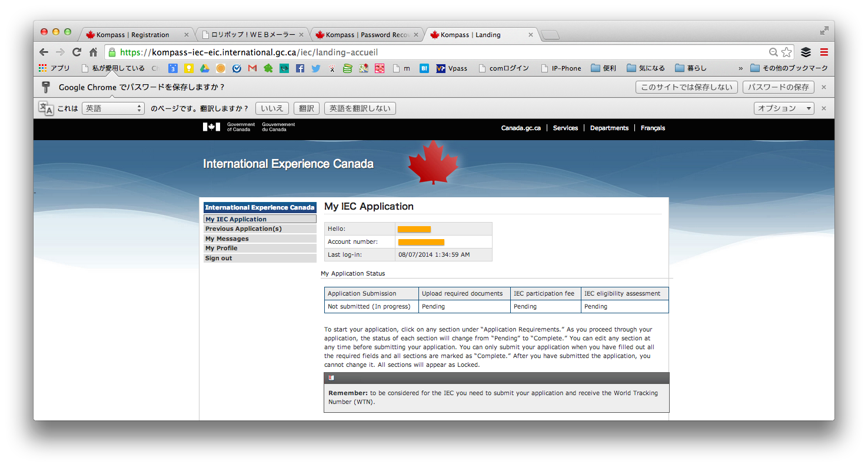Image resolution: width=868 pixels, height=467 pixels.
Task: Open the Twitter bookmark icon
Action: tap(316, 68)
